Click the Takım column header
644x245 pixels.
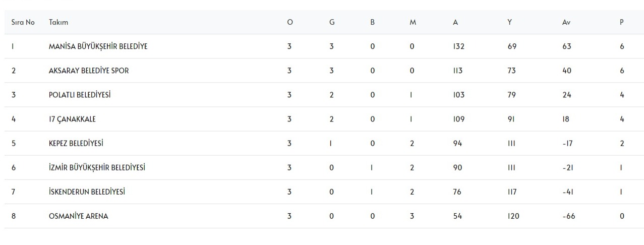click(x=58, y=23)
